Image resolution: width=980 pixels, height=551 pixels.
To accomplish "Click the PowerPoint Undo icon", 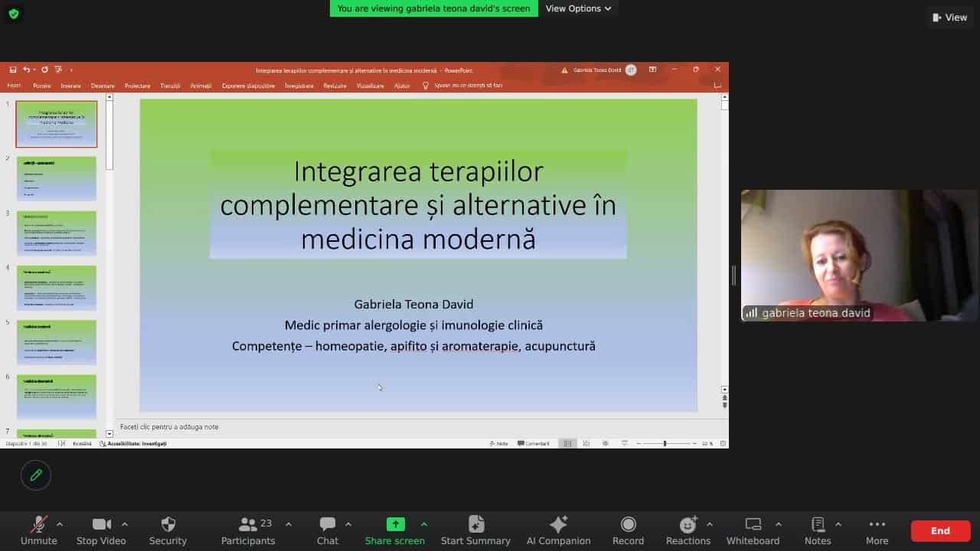I will (x=26, y=70).
